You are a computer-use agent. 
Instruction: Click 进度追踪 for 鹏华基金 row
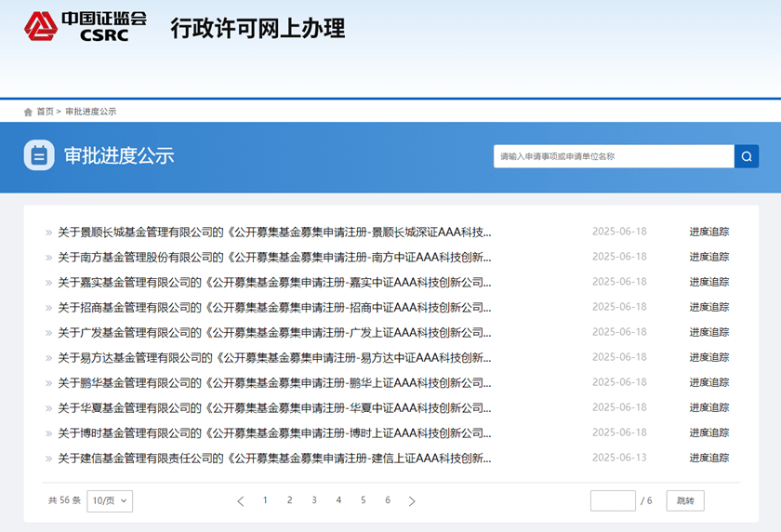[709, 382]
